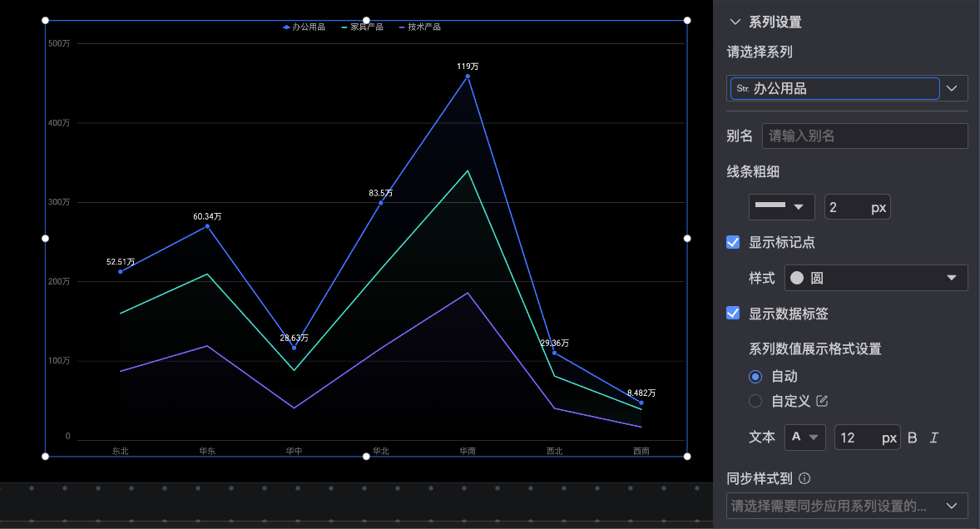Click the 28.63万 data label

294,338
